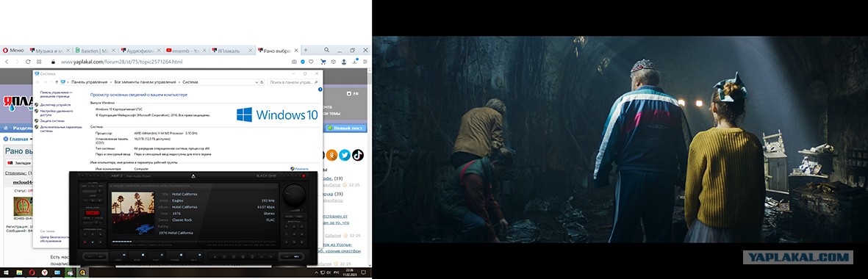Screen dimensions: 868x279
Task: Skip to next track in AIMP
Action: pos(194,256)
